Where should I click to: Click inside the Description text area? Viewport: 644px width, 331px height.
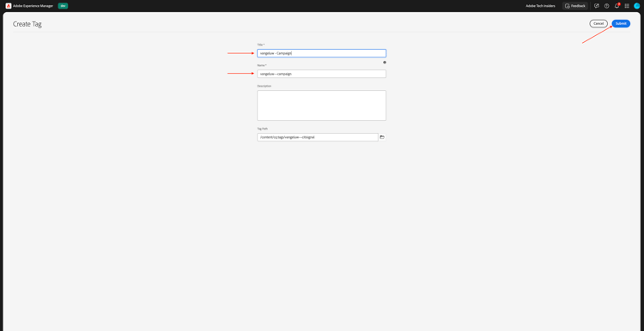[322, 105]
